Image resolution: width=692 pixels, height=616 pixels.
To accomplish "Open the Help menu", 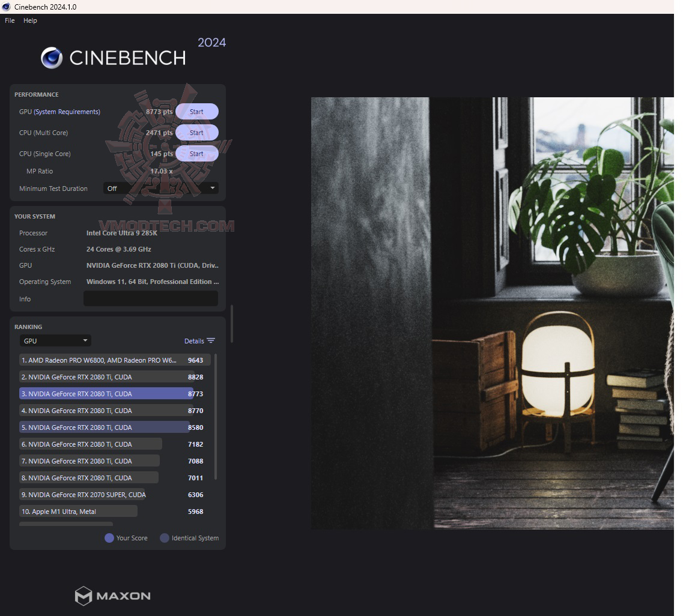I will point(30,20).
